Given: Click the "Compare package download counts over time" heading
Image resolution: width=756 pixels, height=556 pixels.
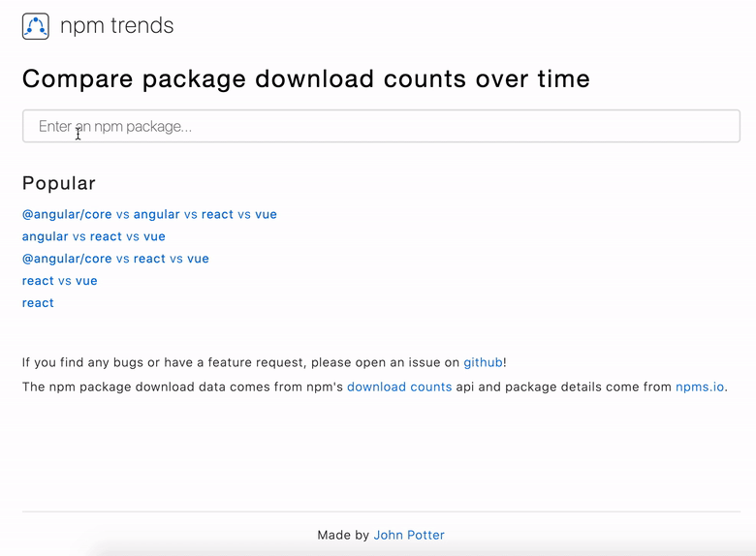Looking at the screenshot, I should coord(305,78).
